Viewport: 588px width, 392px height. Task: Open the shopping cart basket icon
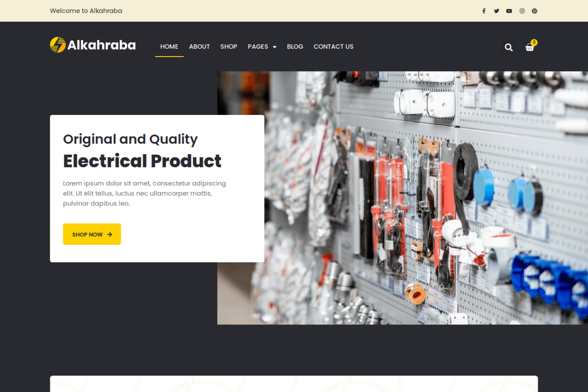pyautogui.click(x=530, y=48)
